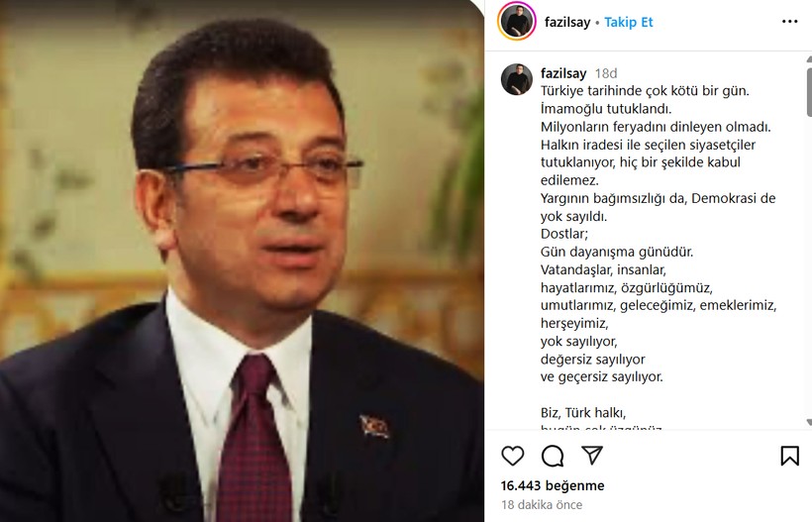Follow the account with Takip Et
This screenshot has width=812, height=522.
pyautogui.click(x=628, y=22)
